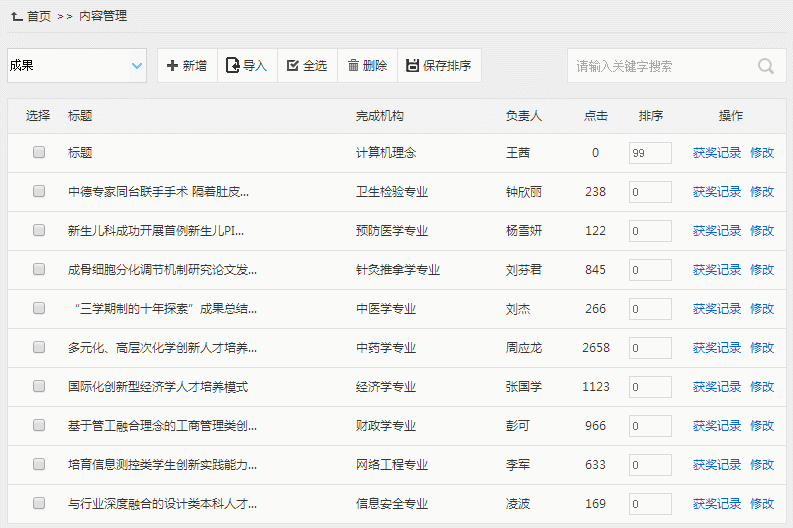The height and width of the screenshot is (528, 793).
Task: Check the row for 国际化创新型经济学人才培养模式
Action: [39, 387]
